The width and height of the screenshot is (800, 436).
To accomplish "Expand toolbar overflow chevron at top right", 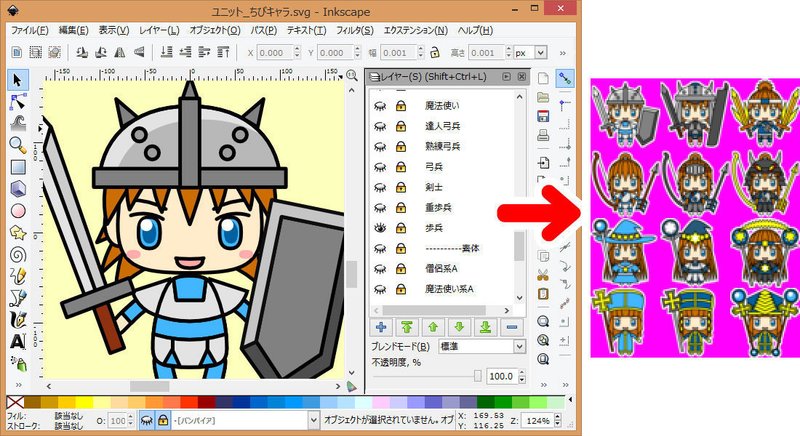I will pyautogui.click(x=562, y=53).
